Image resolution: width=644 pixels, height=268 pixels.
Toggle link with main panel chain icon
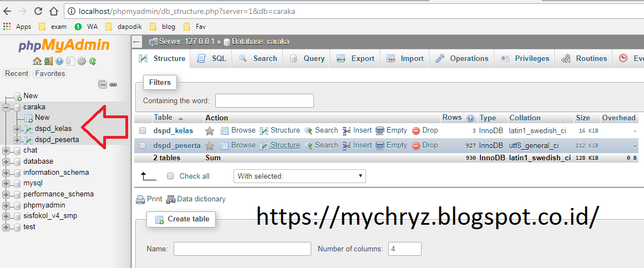[x=113, y=85]
